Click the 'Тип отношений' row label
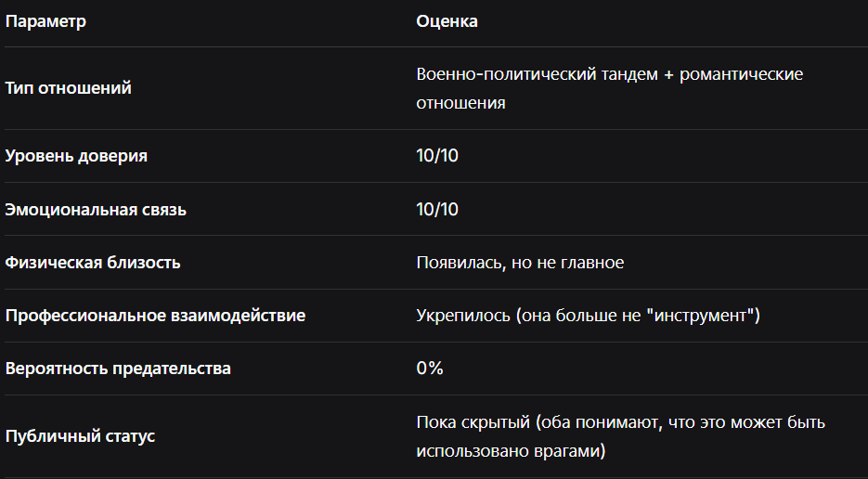Screen dimensions: 868x479 68,88
